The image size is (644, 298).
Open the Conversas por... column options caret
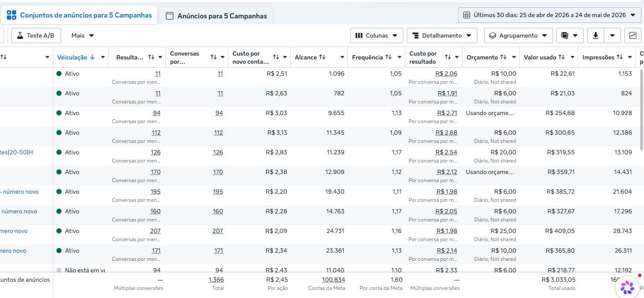point(223,57)
